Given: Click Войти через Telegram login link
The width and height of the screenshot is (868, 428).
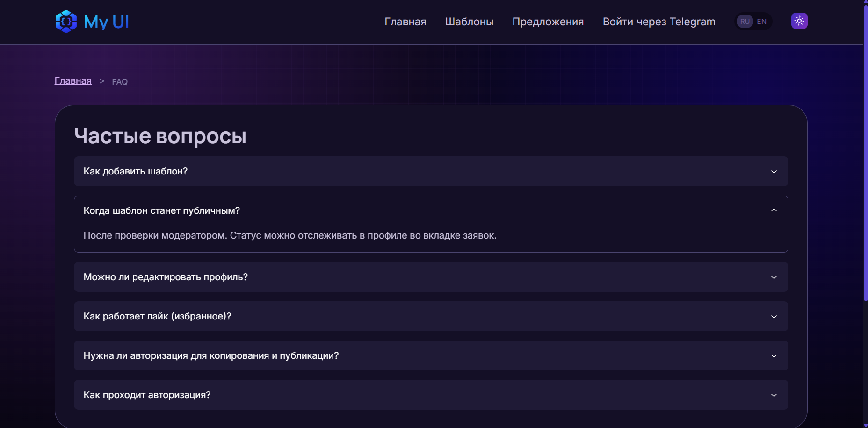Looking at the screenshot, I should (x=659, y=22).
